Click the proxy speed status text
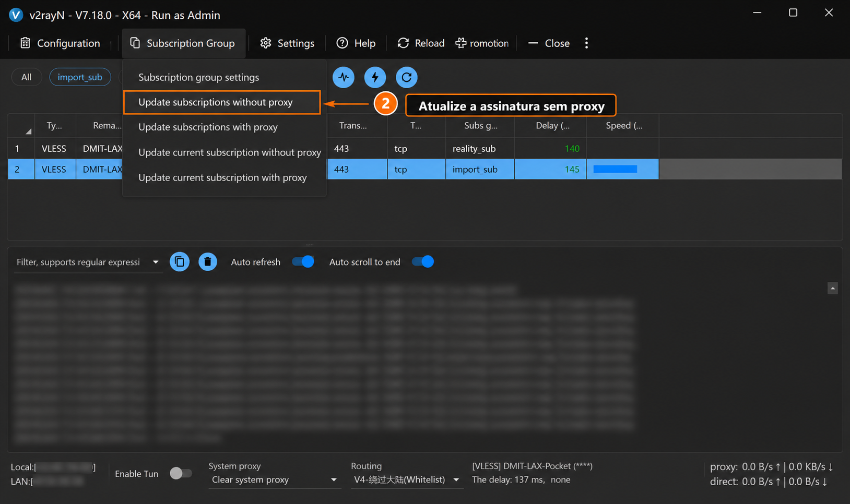 [771, 466]
